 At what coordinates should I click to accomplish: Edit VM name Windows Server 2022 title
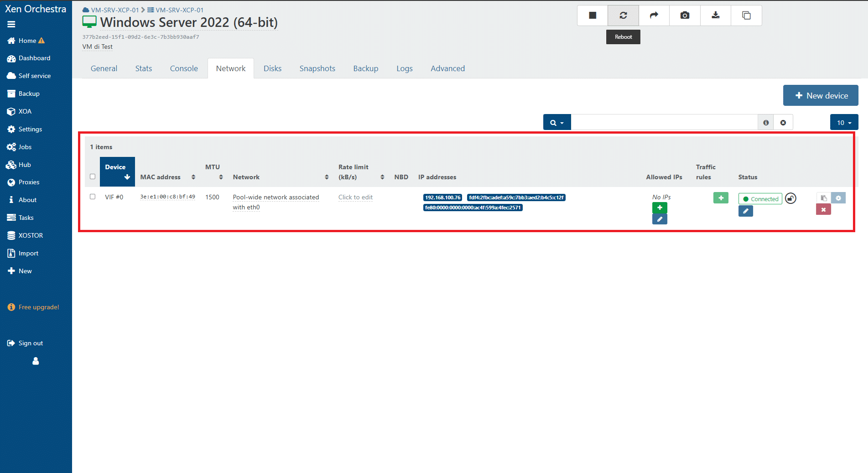pyautogui.click(x=189, y=22)
